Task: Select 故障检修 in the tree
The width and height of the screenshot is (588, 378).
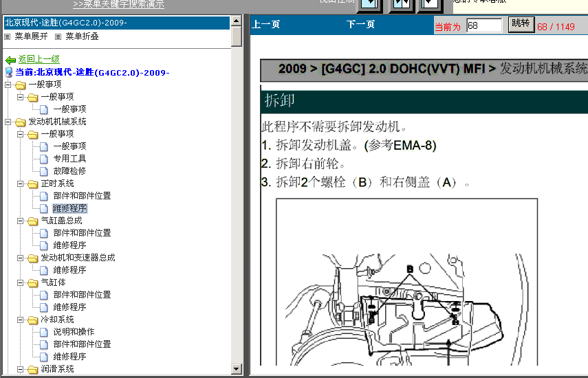Action: (69, 171)
